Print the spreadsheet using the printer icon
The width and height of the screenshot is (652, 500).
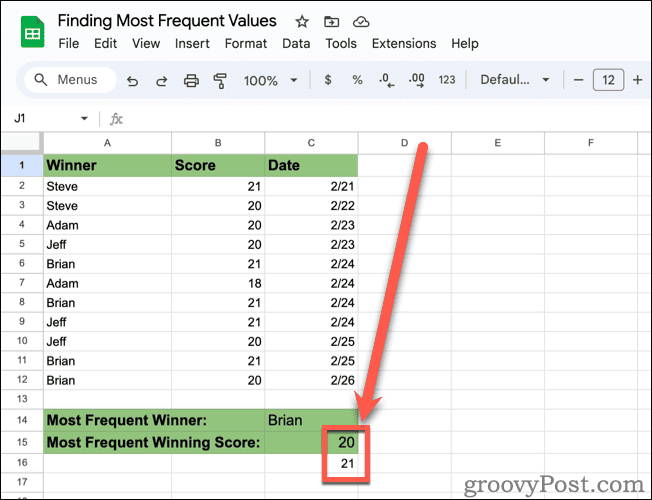click(191, 80)
